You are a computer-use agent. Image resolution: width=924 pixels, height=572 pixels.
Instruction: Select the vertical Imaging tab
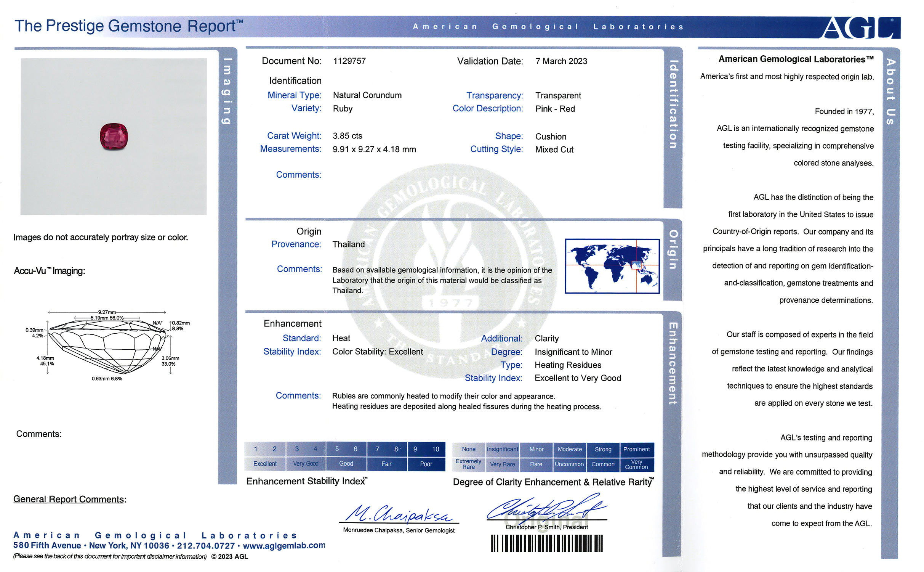click(x=227, y=92)
